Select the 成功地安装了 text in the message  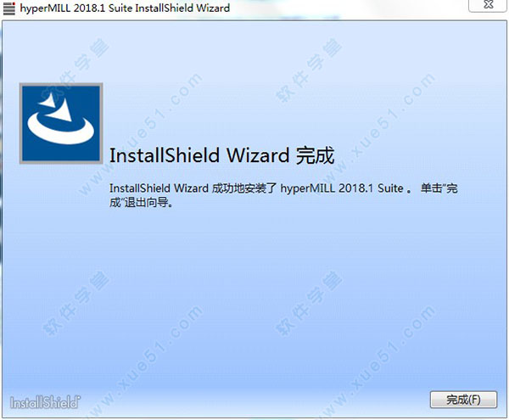coord(244,188)
